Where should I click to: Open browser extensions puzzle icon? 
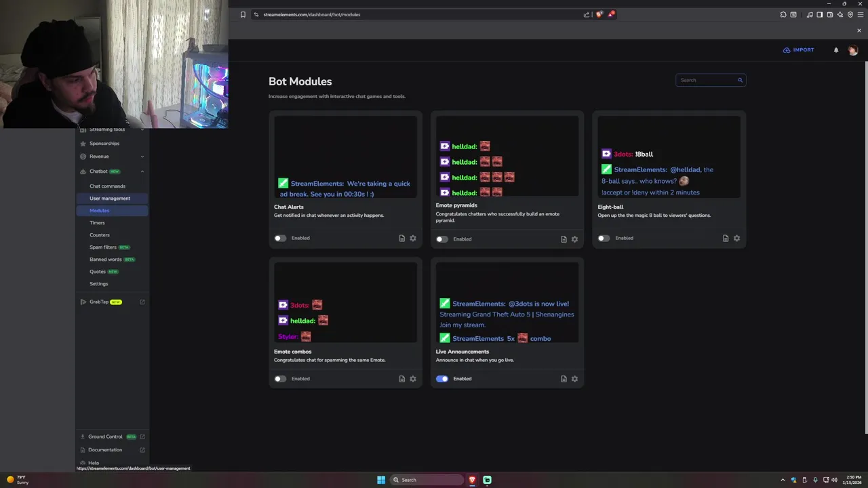783,14
